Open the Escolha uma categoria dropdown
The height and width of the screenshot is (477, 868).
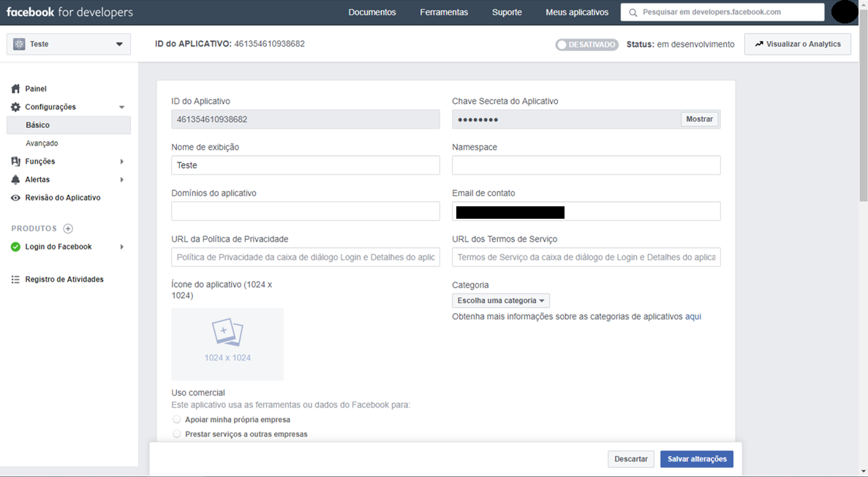click(x=501, y=300)
